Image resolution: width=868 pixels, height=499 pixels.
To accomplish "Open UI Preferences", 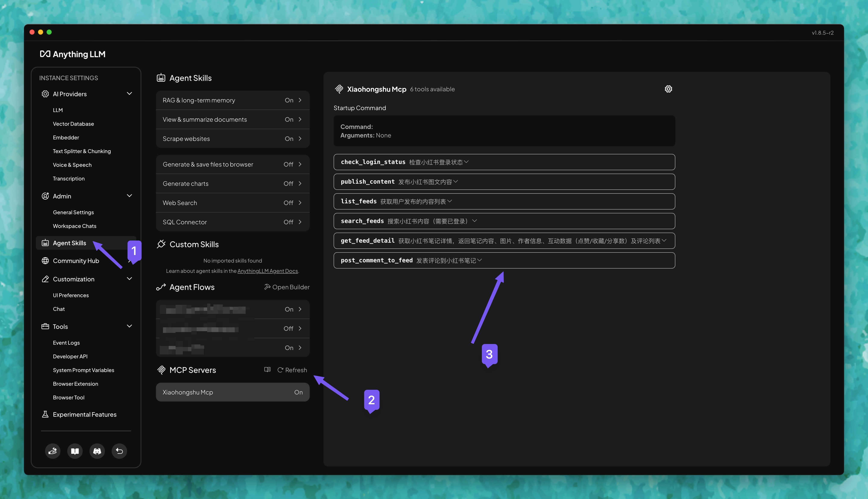I will coord(71,295).
